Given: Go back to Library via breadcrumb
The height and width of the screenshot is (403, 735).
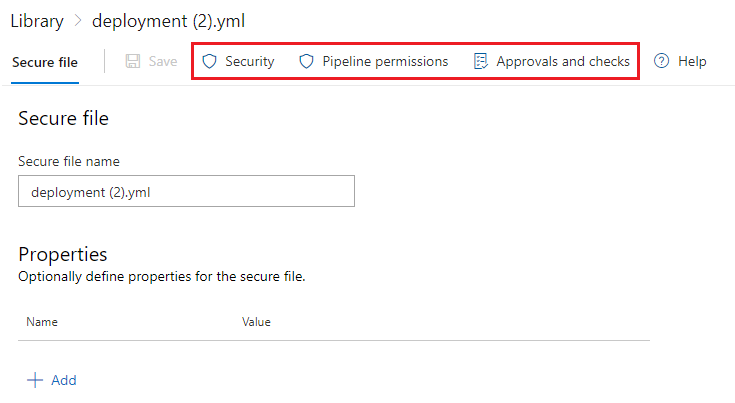Looking at the screenshot, I should [37, 21].
